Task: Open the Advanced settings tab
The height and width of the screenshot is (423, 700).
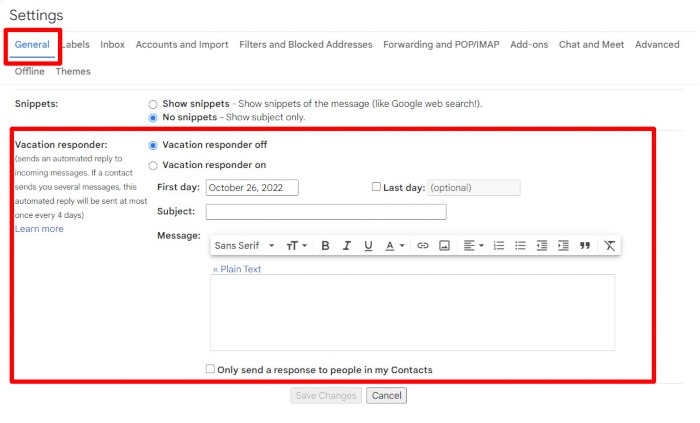Action: point(657,45)
